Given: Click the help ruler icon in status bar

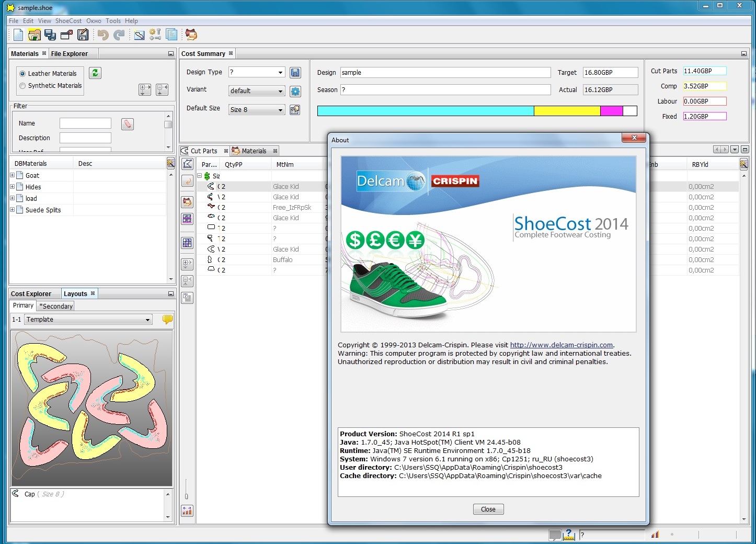Looking at the screenshot, I should [569, 535].
